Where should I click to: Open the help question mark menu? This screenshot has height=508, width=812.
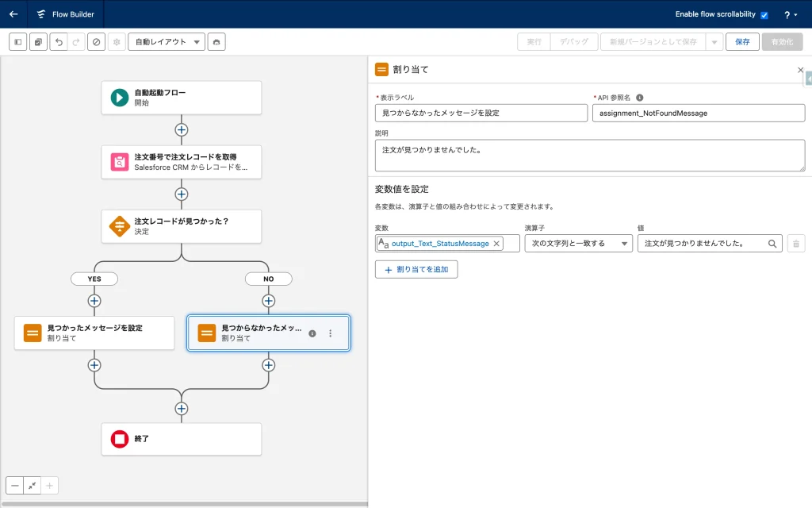coord(791,15)
